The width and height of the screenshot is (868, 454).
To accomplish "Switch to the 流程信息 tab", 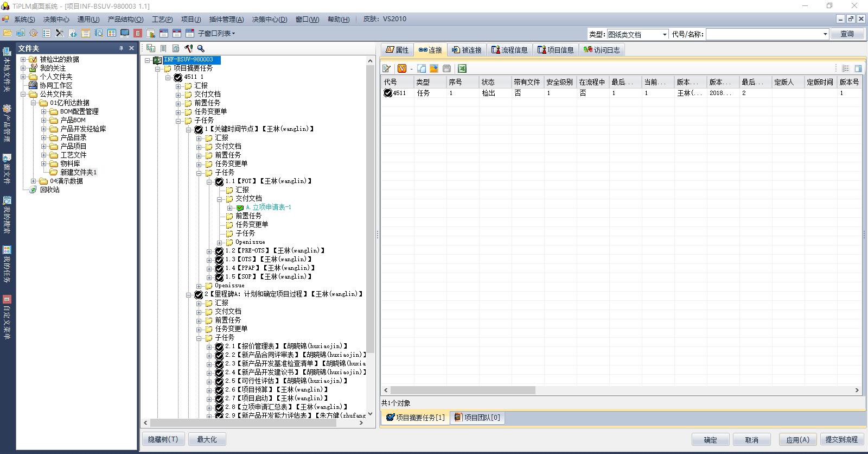I will (509, 50).
